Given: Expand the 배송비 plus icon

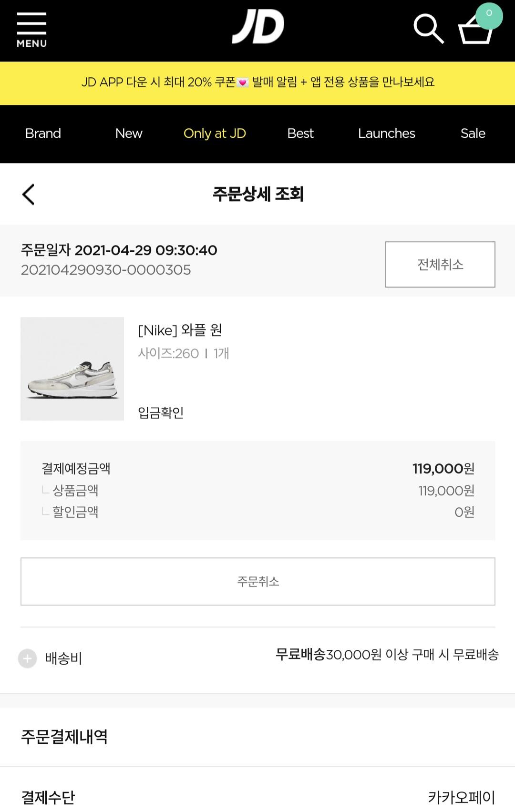Looking at the screenshot, I should click(x=27, y=658).
